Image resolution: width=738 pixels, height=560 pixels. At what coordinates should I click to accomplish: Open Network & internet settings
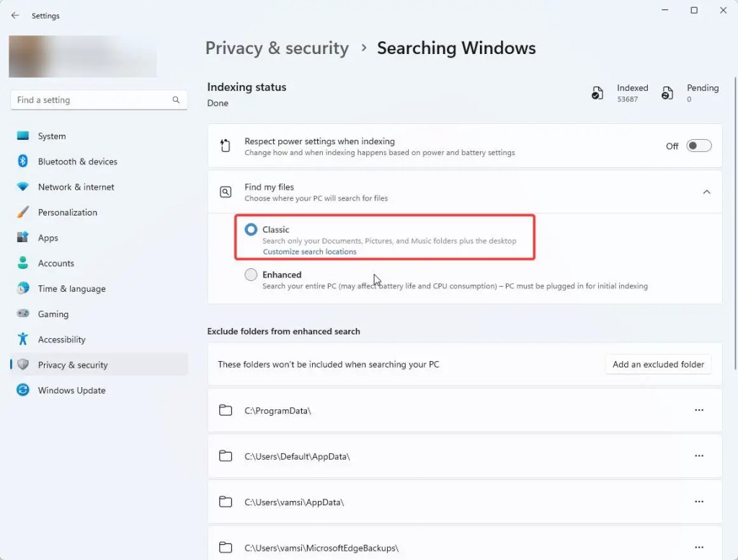[x=99, y=187]
